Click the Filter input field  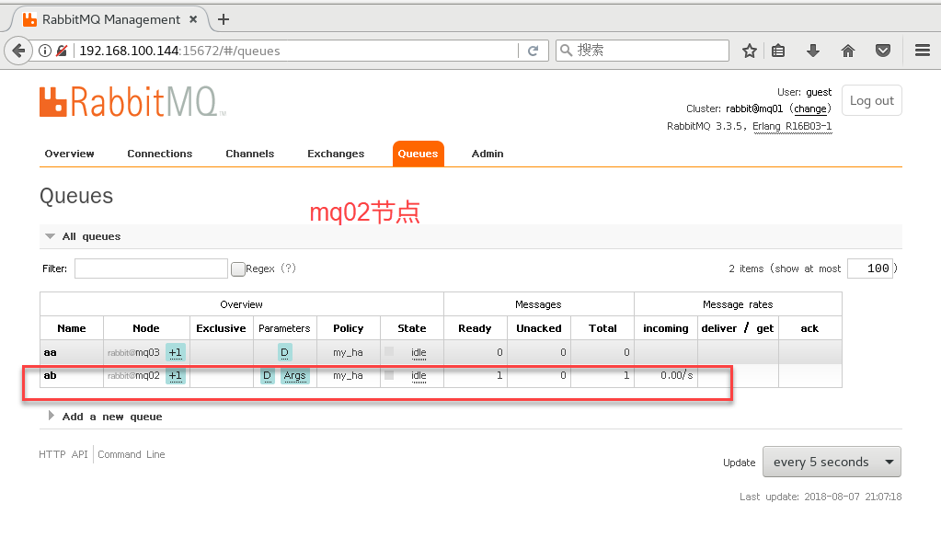[x=151, y=269]
